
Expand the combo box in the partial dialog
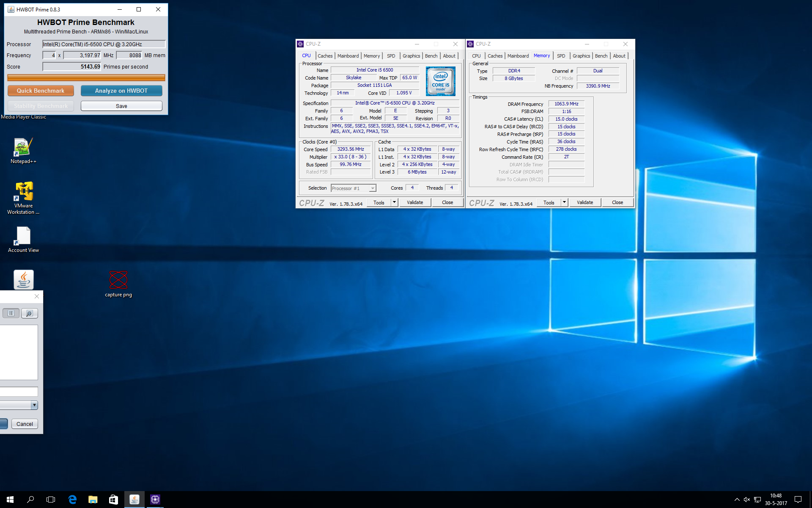(x=34, y=405)
